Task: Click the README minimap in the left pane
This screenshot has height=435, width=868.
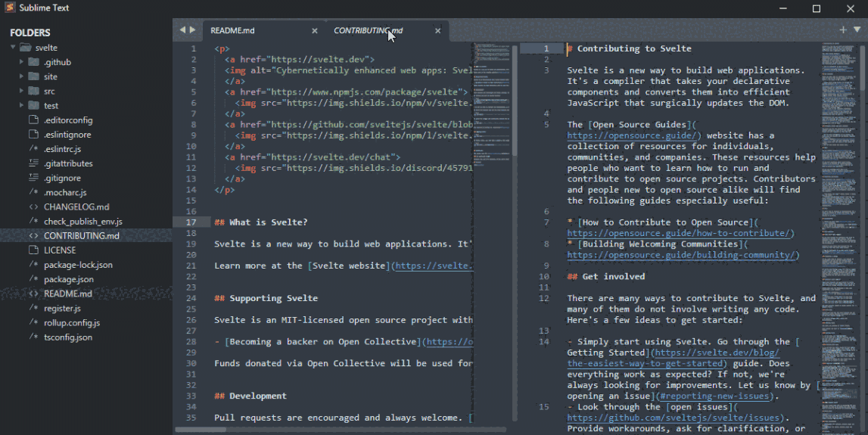Action: click(492, 105)
